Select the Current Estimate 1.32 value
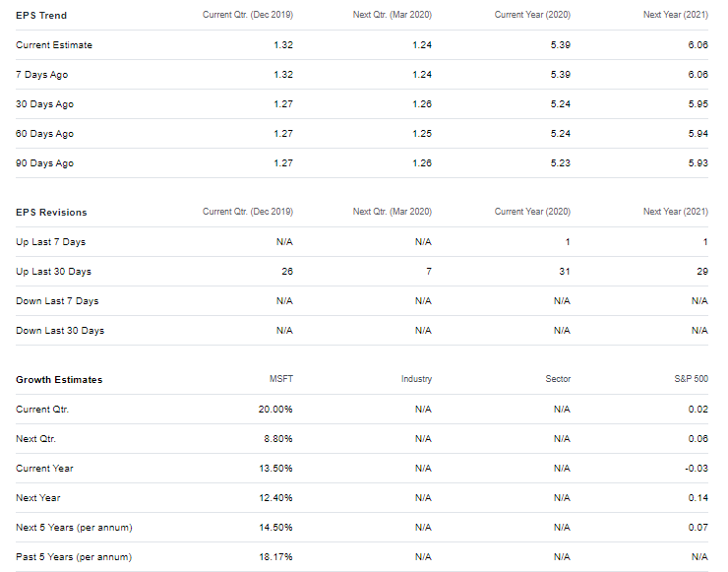Image resolution: width=728 pixels, height=572 pixels. click(x=283, y=45)
